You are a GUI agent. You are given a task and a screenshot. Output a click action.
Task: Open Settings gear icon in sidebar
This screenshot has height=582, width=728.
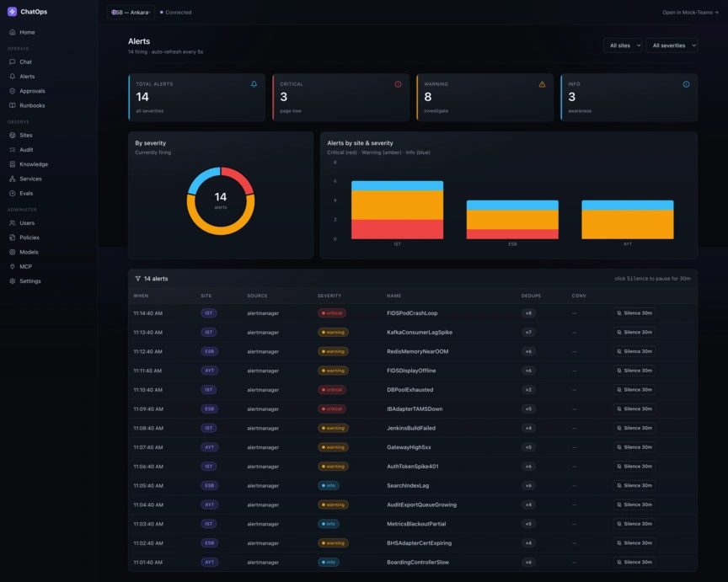(12, 280)
